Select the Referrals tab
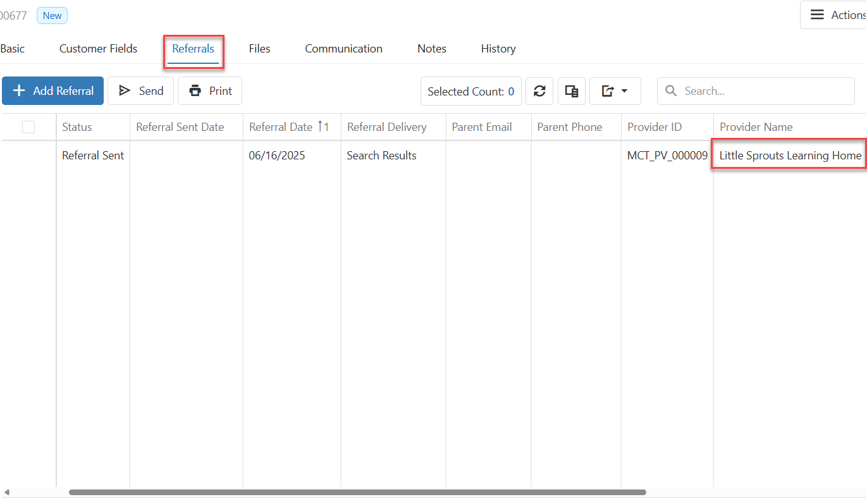The image size is (867, 504). pos(193,49)
